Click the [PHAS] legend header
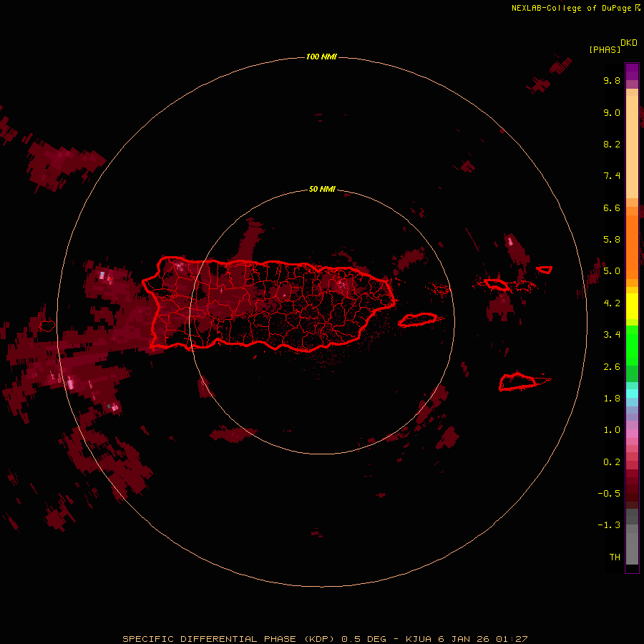 [x=605, y=49]
